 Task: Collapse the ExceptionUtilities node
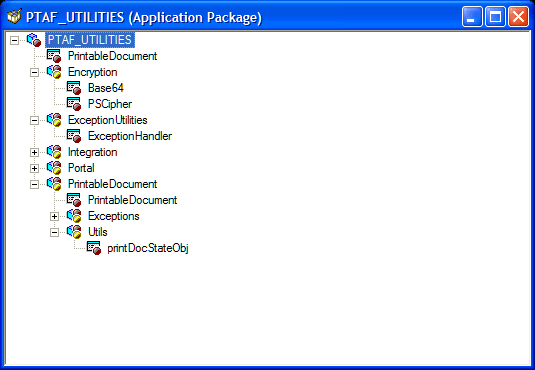click(x=34, y=120)
